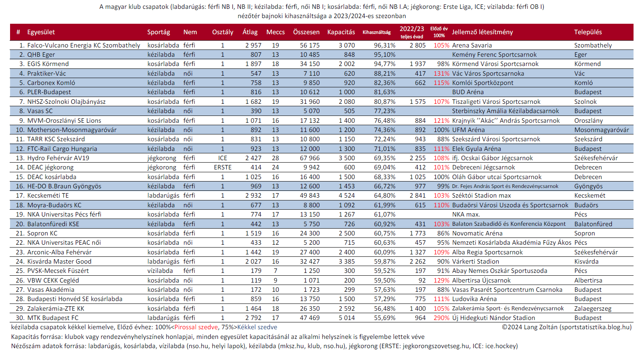The height and width of the screenshot is (353, 644).
Task: Click the 290% previous-year value
Action: [441, 318]
